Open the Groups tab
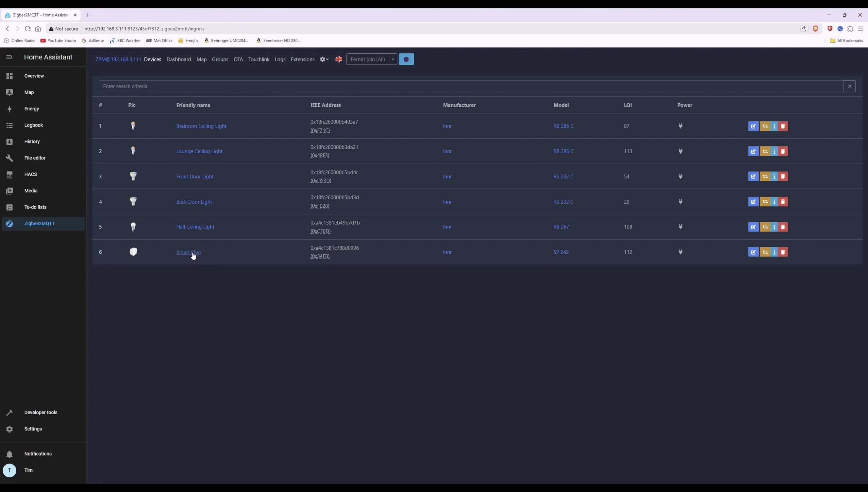Viewport: 868px width, 492px height. click(x=220, y=59)
